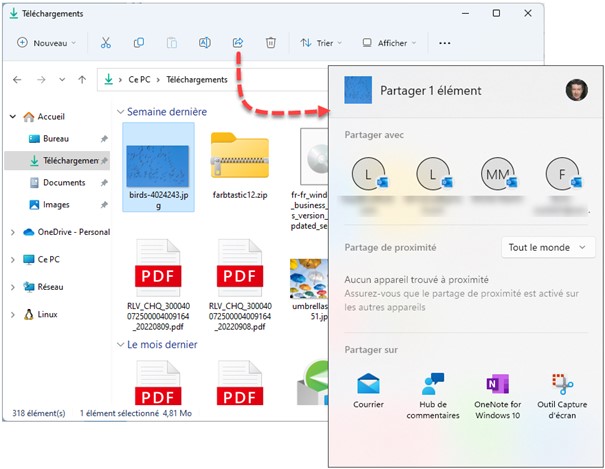Open the Trier sort dropdown
The width and height of the screenshot is (605, 469).
coord(321,43)
